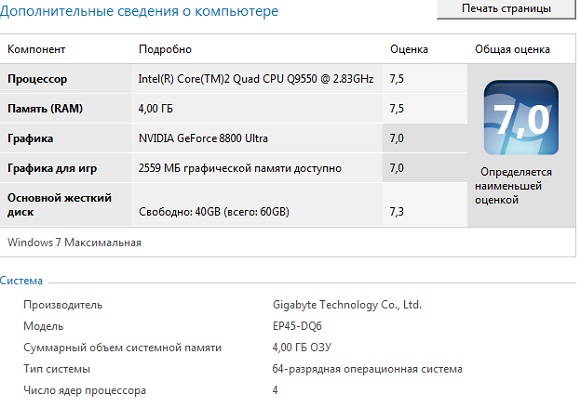Select the Память (RAM) row label

tap(45, 108)
